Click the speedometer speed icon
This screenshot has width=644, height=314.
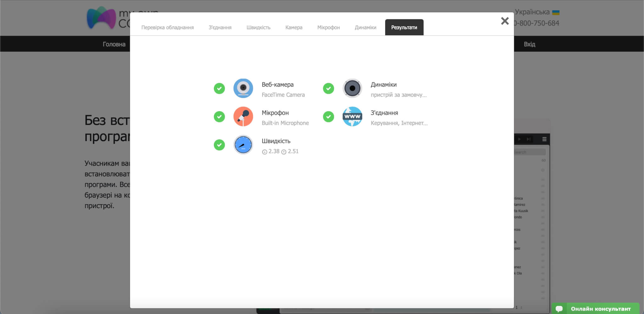(243, 145)
